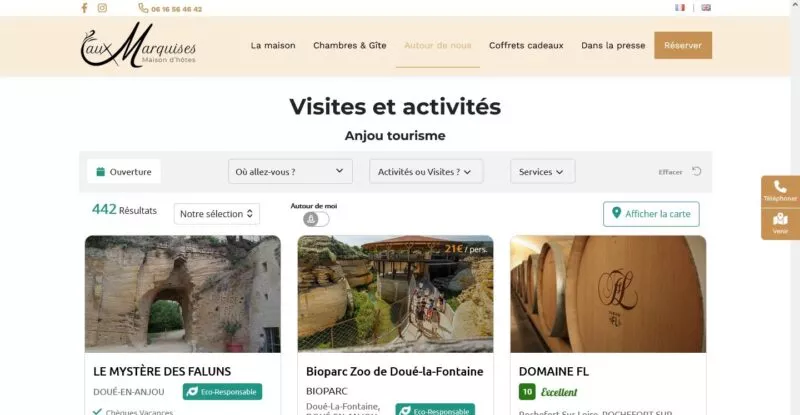Open the Dans la presse page
The image size is (800, 415).
coord(612,45)
